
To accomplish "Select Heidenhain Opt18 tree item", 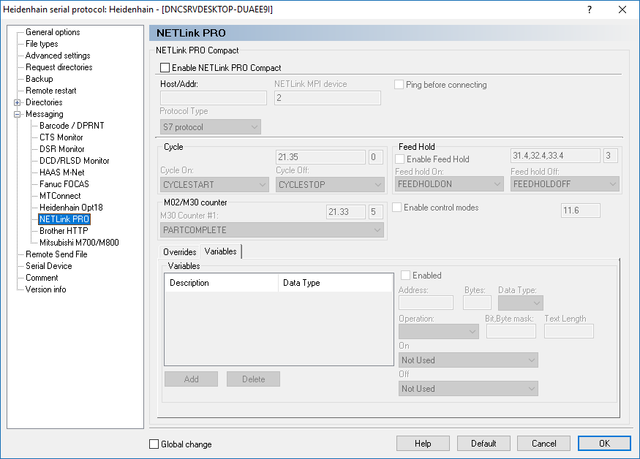I will click(71, 208).
